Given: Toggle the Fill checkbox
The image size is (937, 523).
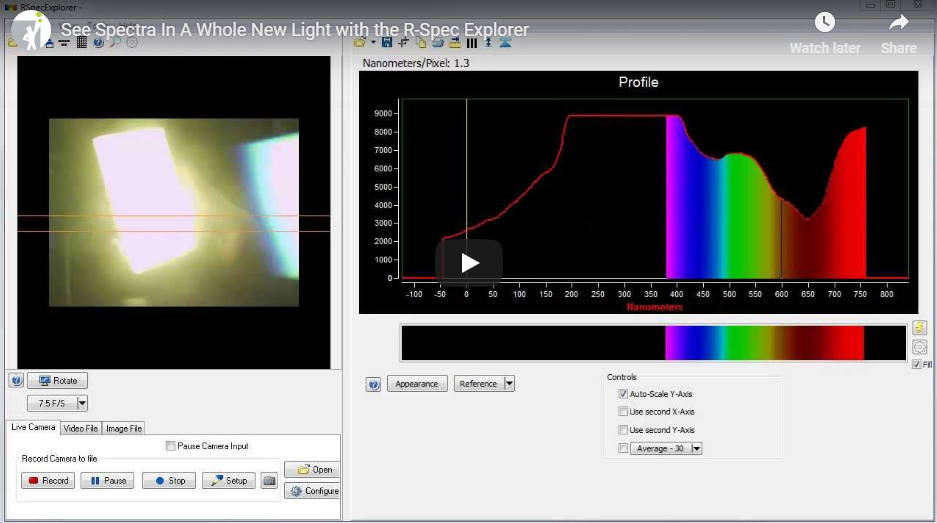Looking at the screenshot, I should (917, 364).
